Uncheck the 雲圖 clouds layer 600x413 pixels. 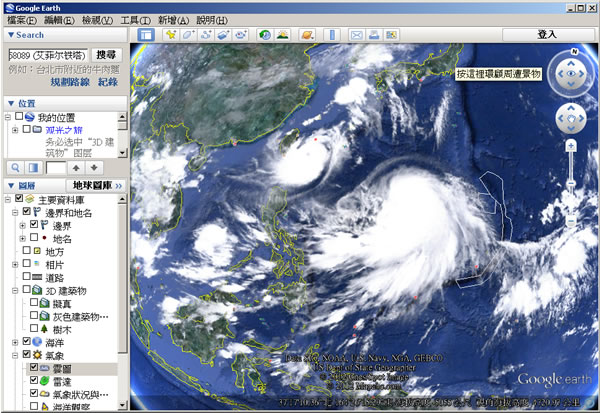click(34, 367)
